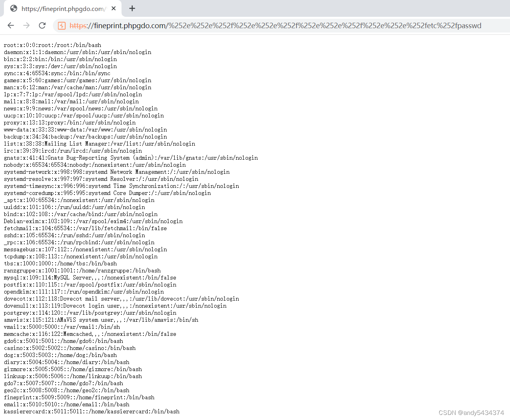Screen dimensions: 510x420
Task: Click the bin:x:2:2 line
Action: 60,59
